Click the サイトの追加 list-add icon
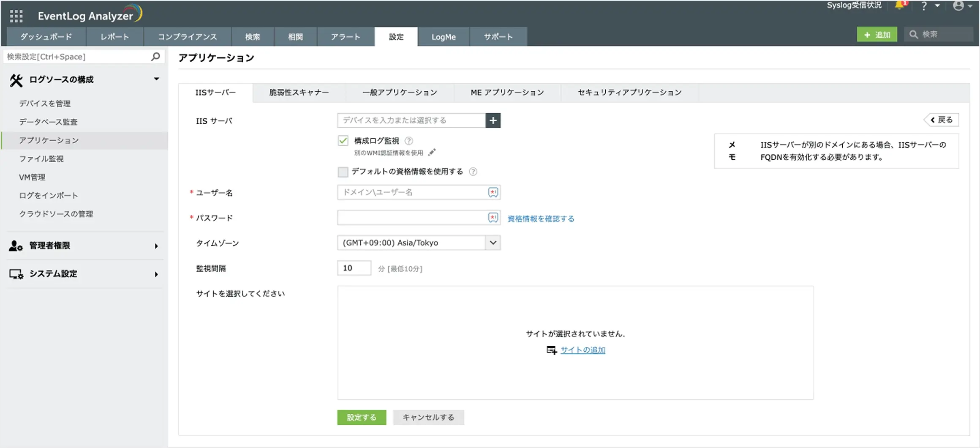Viewport: 980px width, 448px height. [x=552, y=350]
